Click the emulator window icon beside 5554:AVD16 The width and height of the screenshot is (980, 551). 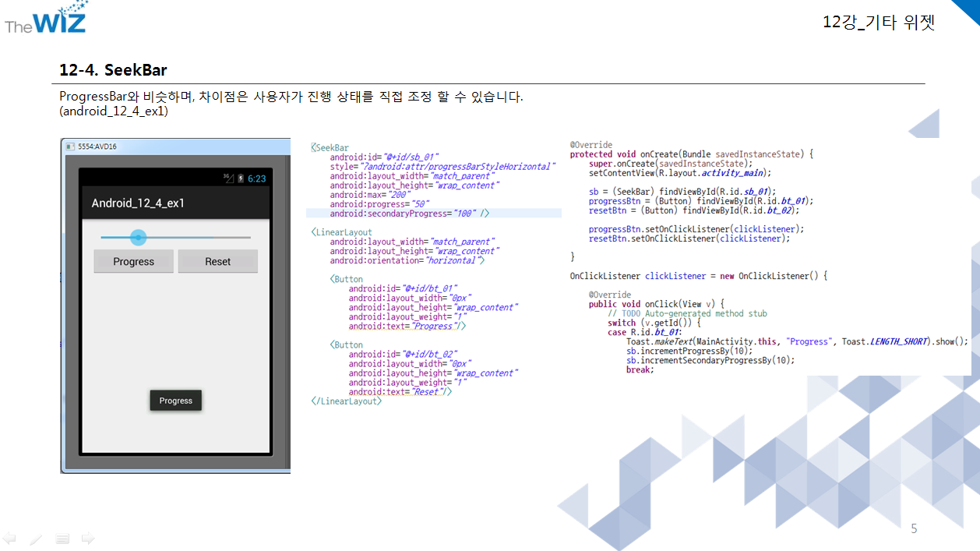tap(70, 146)
